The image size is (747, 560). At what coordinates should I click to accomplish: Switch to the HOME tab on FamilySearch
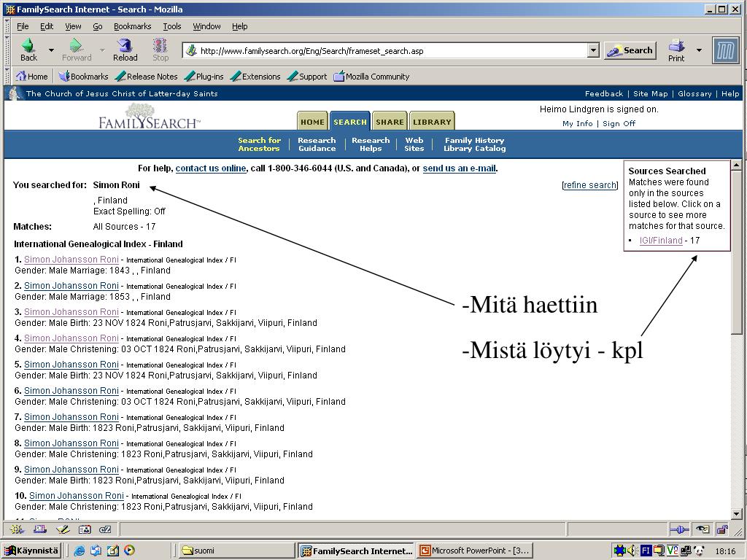pos(312,122)
